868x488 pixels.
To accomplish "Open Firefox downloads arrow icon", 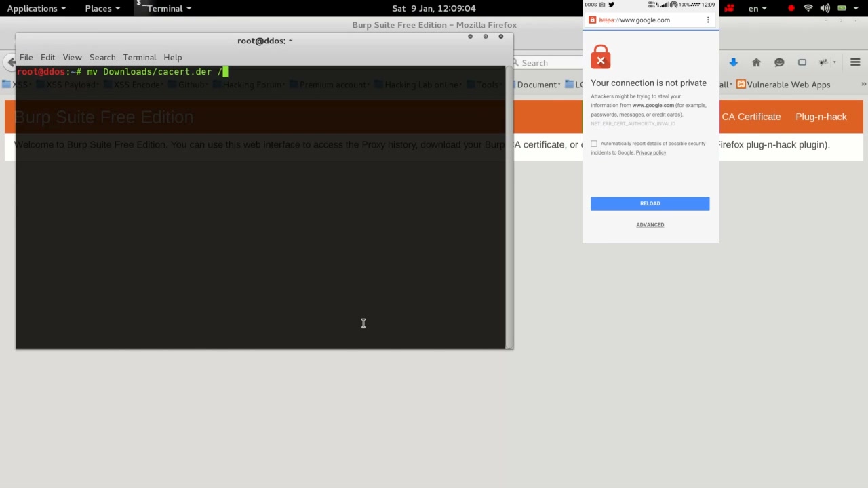I will pos(733,62).
